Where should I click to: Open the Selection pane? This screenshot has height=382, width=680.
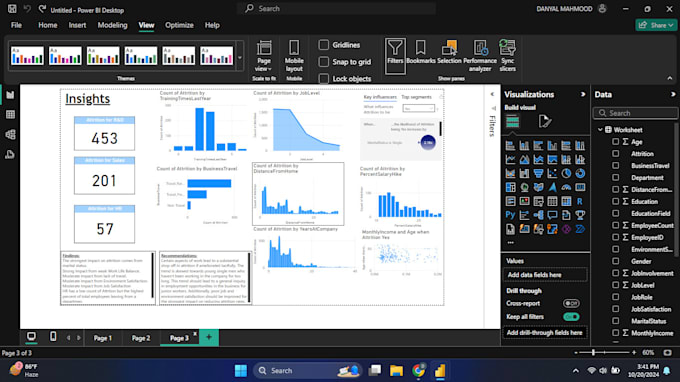pos(449,52)
